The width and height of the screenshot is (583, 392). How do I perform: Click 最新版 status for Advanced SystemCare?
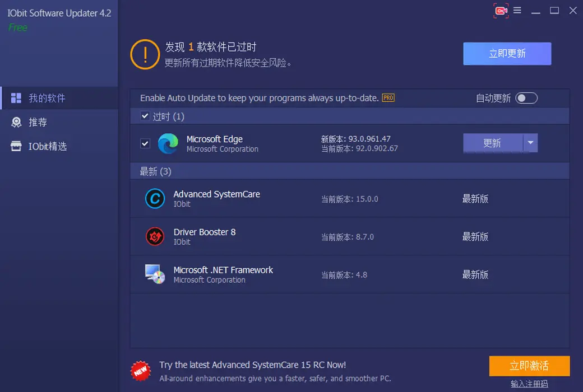475,199
